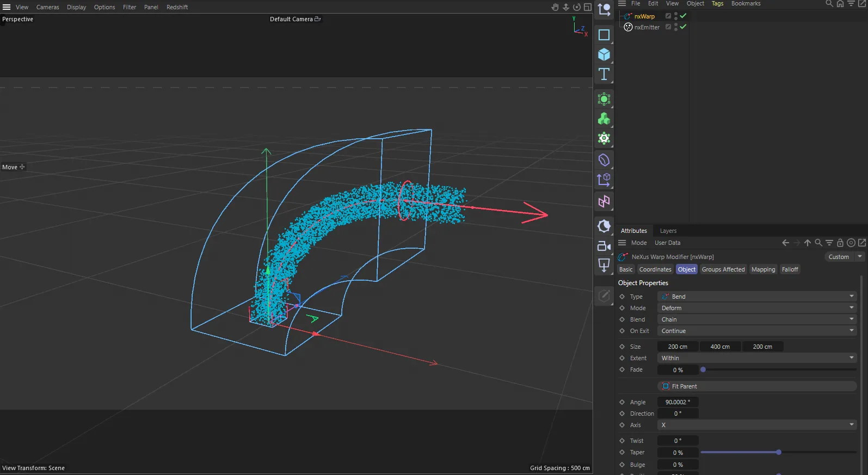This screenshot has width=868, height=475.
Task: Select the Text spline tool icon
Action: click(604, 74)
